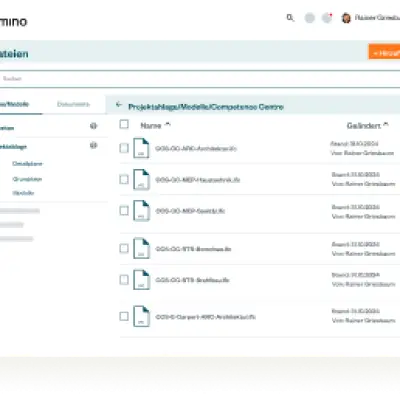
Task: Open file Carport-ARC-Architektur.ifc
Action: [206, 317]
